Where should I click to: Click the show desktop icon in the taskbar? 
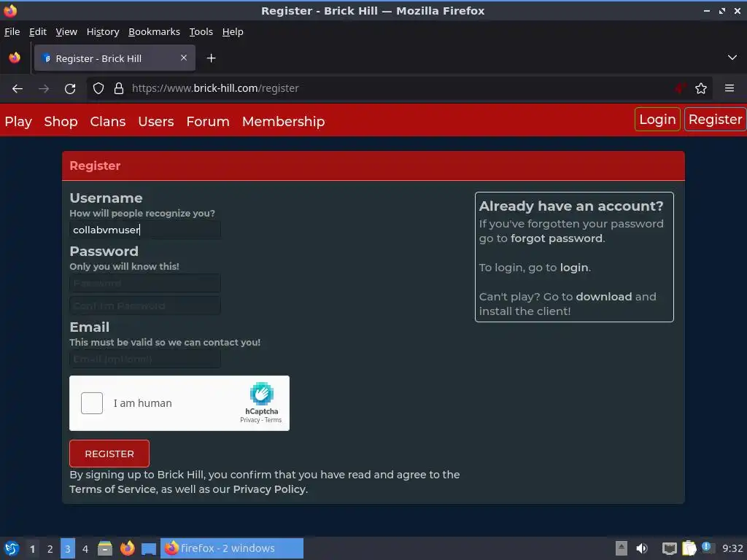(x=149, y=548)
